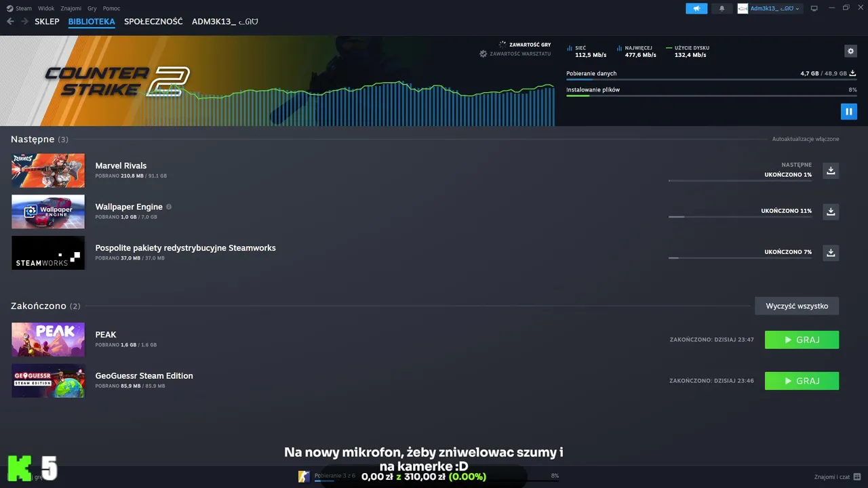Click the SIEĆ 112,5 Mb/s statistic
Image resolution: width=868 pixels, height=488 pixels.
click(x=587, y=52)
